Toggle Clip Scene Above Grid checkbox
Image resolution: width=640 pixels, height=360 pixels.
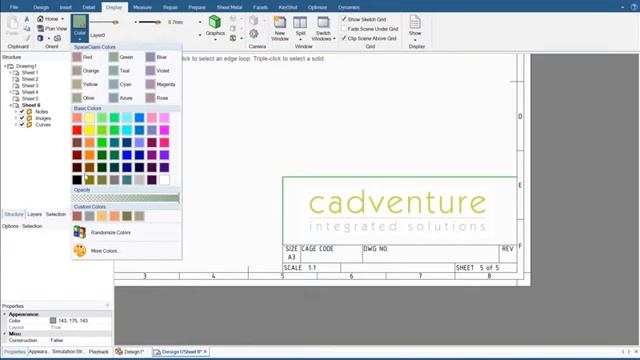pos(344,38)
